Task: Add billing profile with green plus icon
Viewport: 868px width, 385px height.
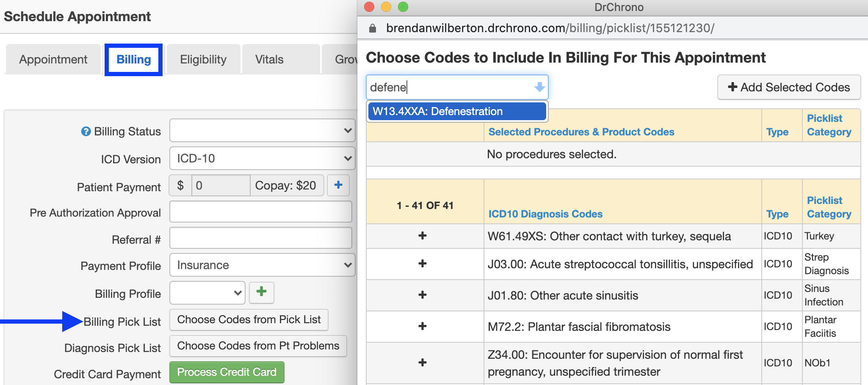Action: pos(262,292)
